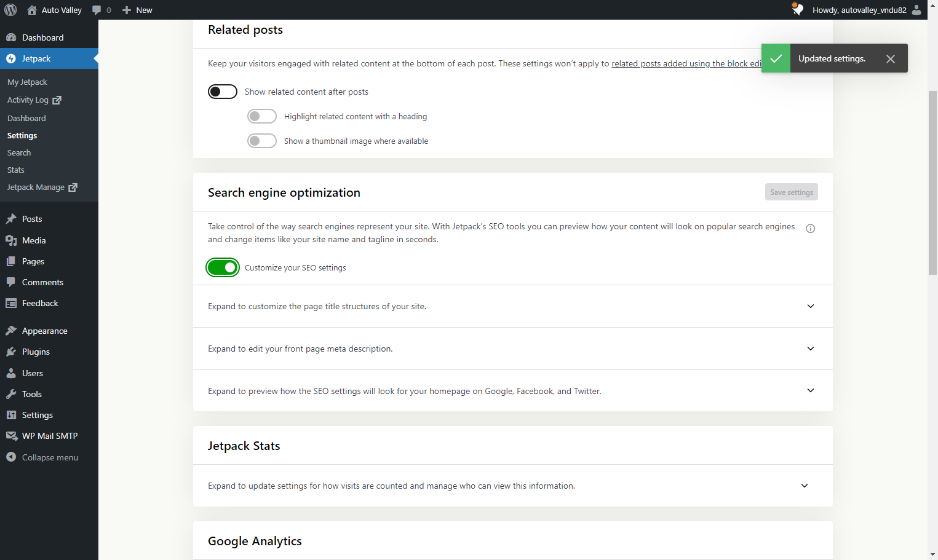938x560 pixels.
Task: Open Jetpack Manage external link
Action: tap(42, 187)
